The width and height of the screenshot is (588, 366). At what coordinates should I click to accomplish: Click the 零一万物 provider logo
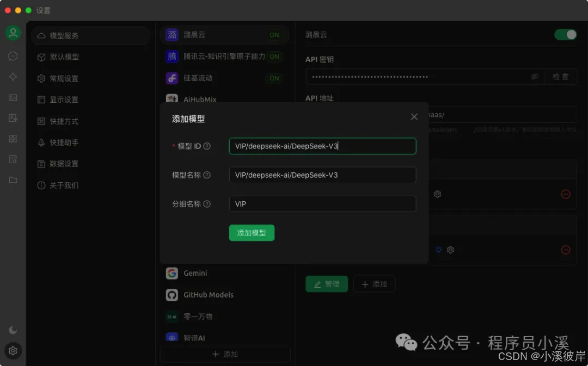(x=172, y=317)
